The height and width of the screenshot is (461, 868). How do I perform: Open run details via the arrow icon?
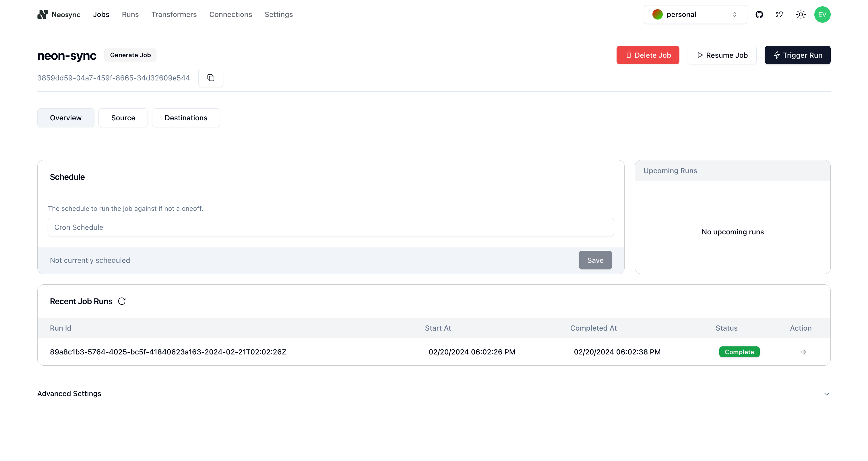(x=803, y=352)
